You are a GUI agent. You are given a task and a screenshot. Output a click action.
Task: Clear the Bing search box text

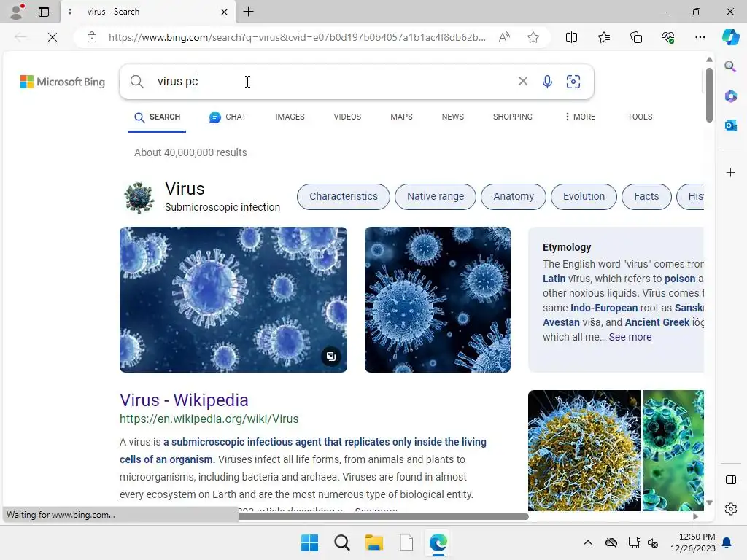[x=522, y=82]
